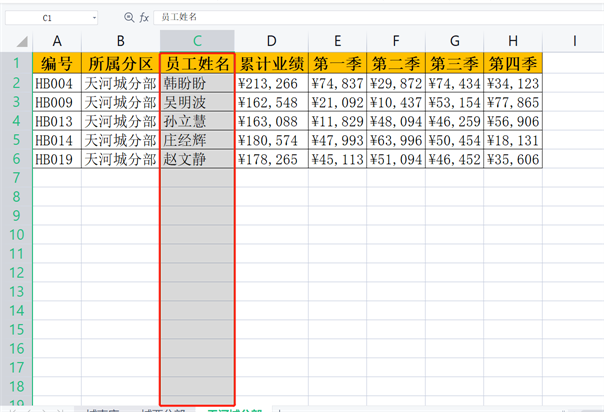Select the row 1 header
This screenshot has width=604, height=412.
click(16, 63)
